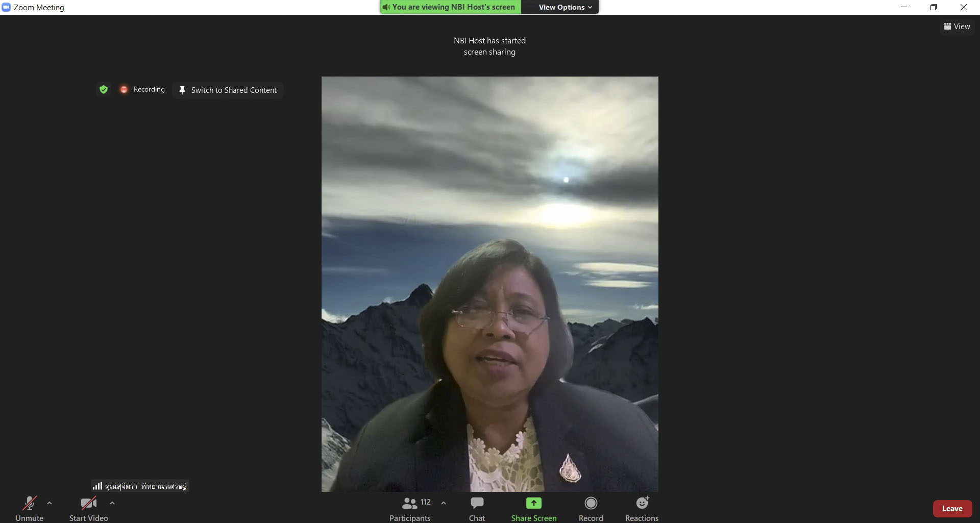Image resolution: width=980 pixels, height=523 pixels.
Task: Click the speaker video thumbnail
Action: click(x=490, y=284)
